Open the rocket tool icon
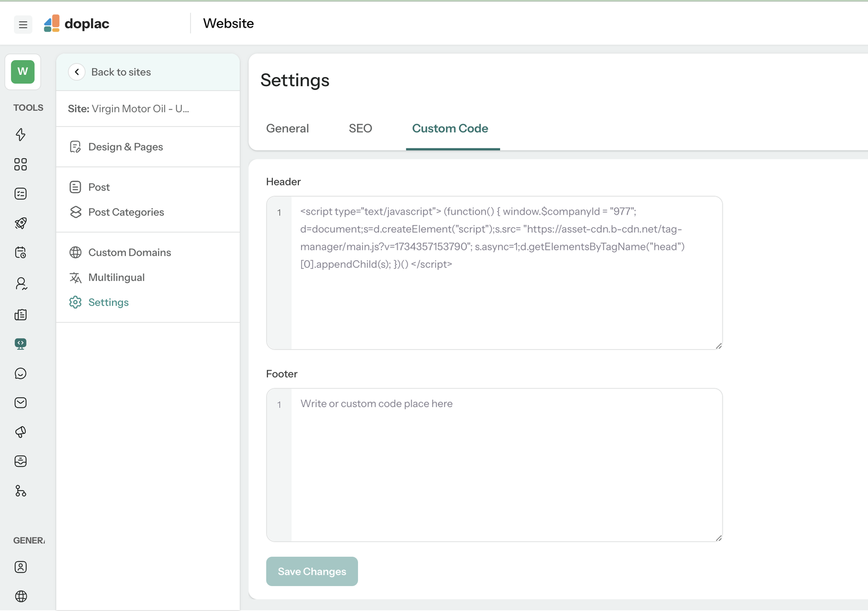Viewport: 868px width, 611px height. (21, 223)
